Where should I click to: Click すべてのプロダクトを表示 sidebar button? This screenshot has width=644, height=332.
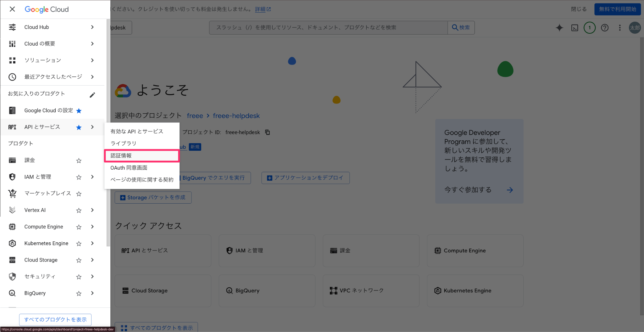click(x=55, y=319)
